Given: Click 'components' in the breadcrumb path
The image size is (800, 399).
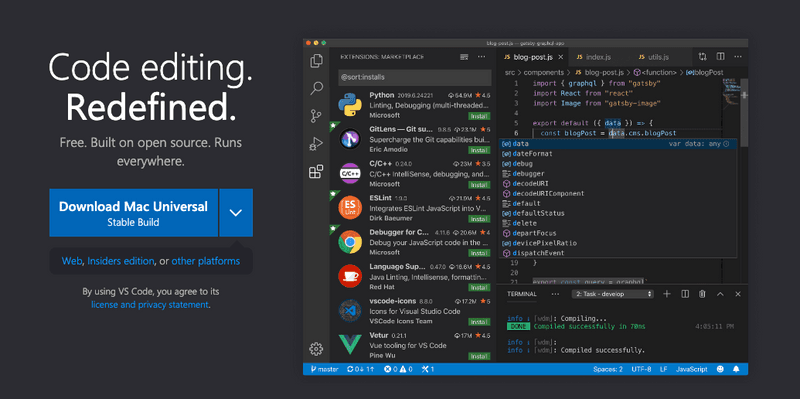Looking at the screenshot, I should (x=544, y=72).
